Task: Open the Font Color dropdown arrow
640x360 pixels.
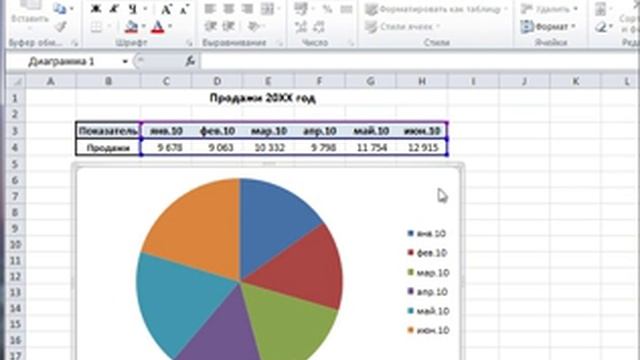Action: (170, 27)
